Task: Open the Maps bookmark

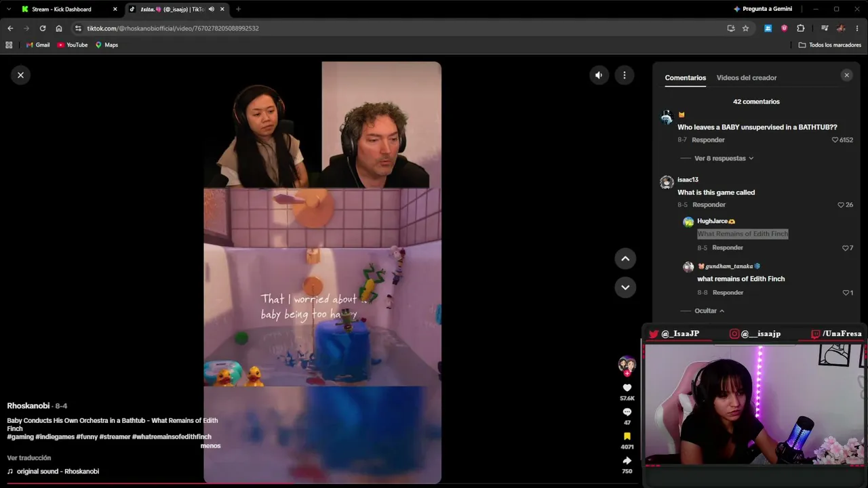Action: (106, 45)
